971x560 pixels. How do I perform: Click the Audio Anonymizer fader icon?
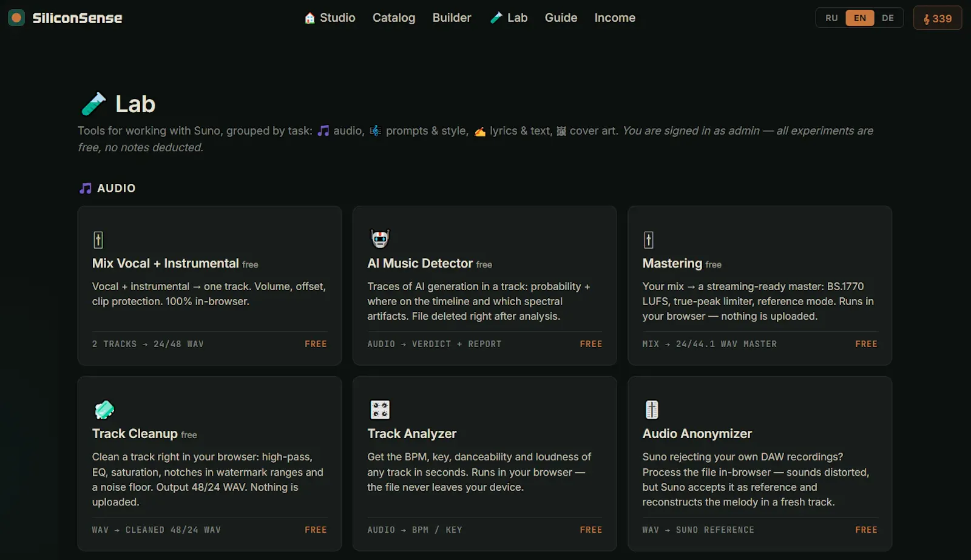[652, 410]
